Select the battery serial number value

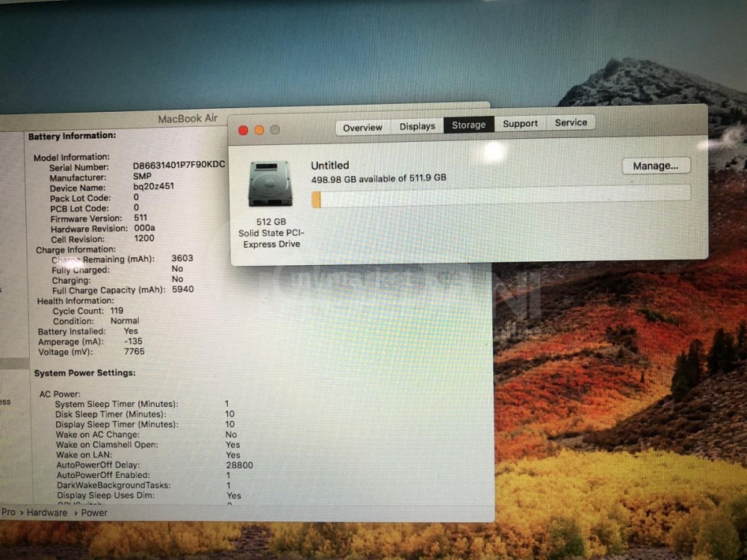click(179, 165)
